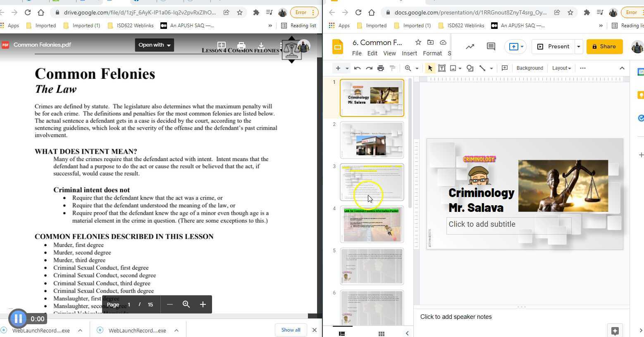Screen dimensions: 644x337
Task: Switch to grid view of slides
Action: pyautogui.click(x=382, y=333)
